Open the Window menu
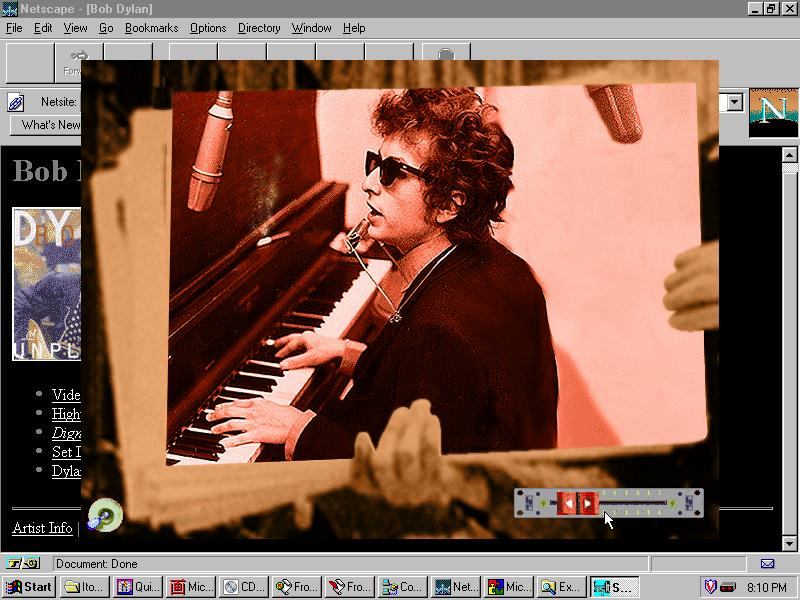The width and height of the screenshot is (800, 600). (x=311, y=28)
